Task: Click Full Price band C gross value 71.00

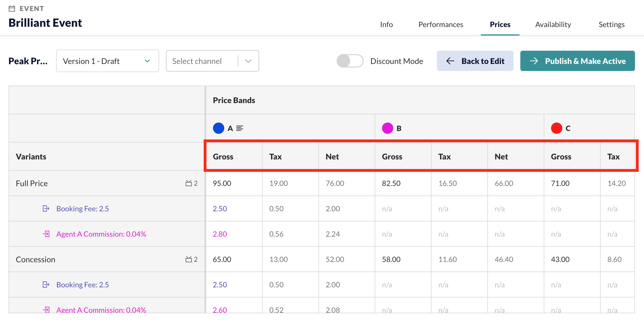Action: click(560, 183)
